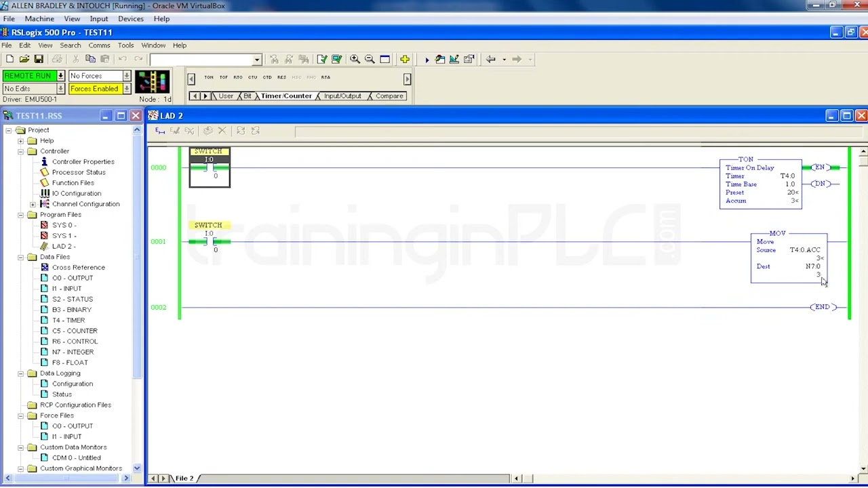
Task: Select the File 2 tab at bottom
Action: tap(184, 479)
